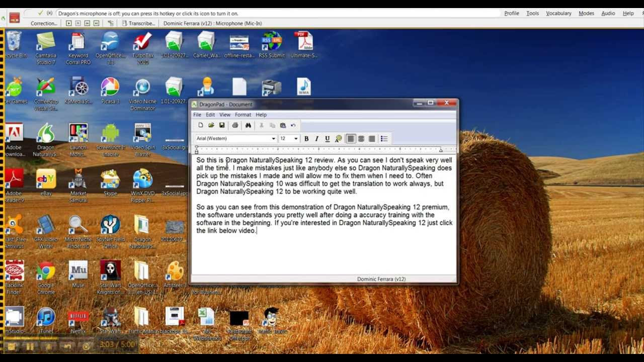The height and width of the screenshot is (362, 644).
Task: Click the DragonBar playback button
Action: coord(69,23)
